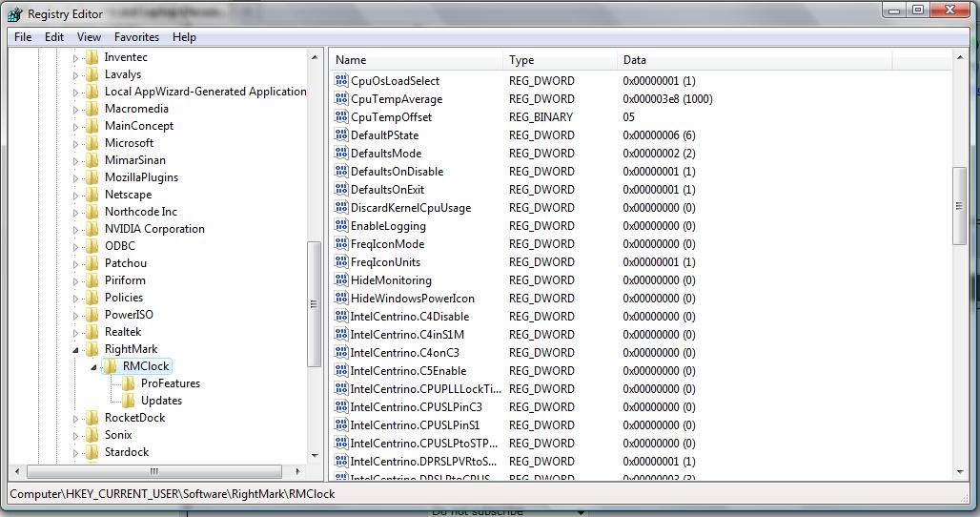The width and height of the screenshot is (980, 517).
Task: Click the NVIDIA Corporation folder icon
Action: coord(92,229)
